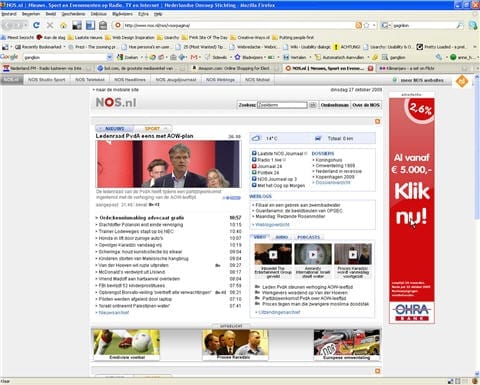The width and height of the screenshot is (480, 385).
Task: Click the Nieuwsarchief link under headlines
Action: pyautogui.click(x=114, y=313)
